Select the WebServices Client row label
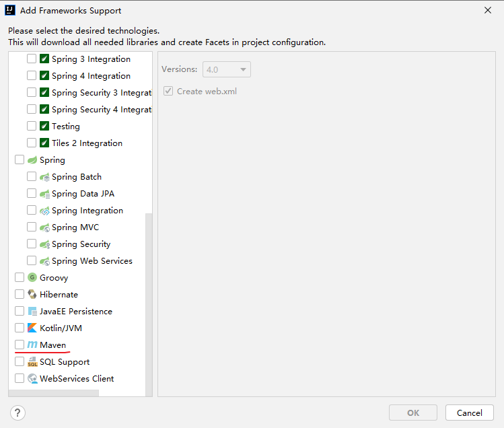Image resolution: width=504 pixels, height=428 pixels. click(x=77, y=379)
